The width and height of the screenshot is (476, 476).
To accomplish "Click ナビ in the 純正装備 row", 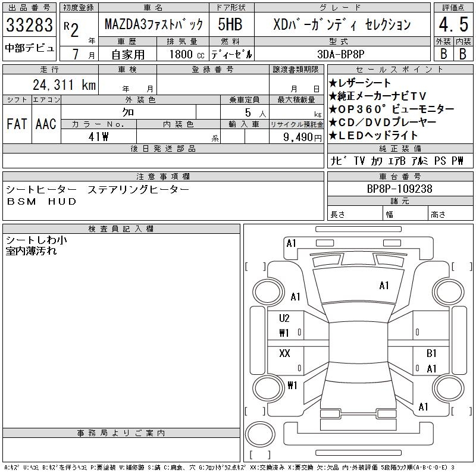I will click(339, 161).
